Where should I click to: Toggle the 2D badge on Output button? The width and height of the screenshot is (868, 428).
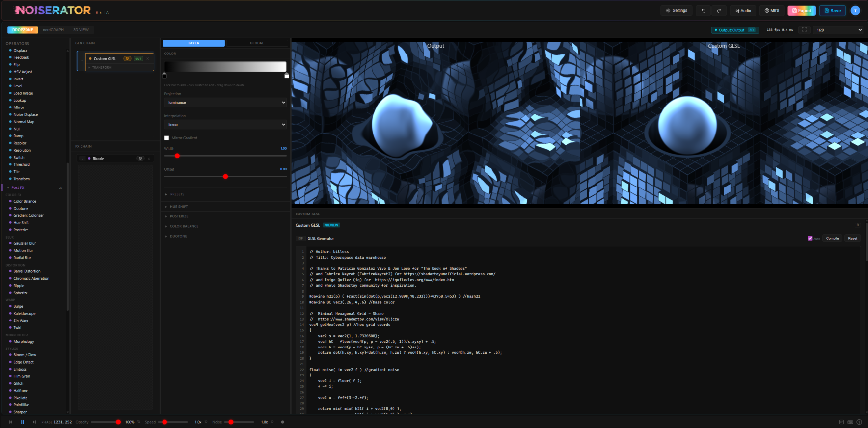click(751, 30)
